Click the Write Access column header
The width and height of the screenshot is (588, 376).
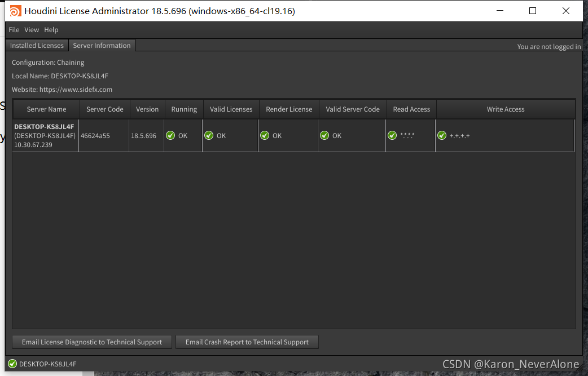pos(506,109)
